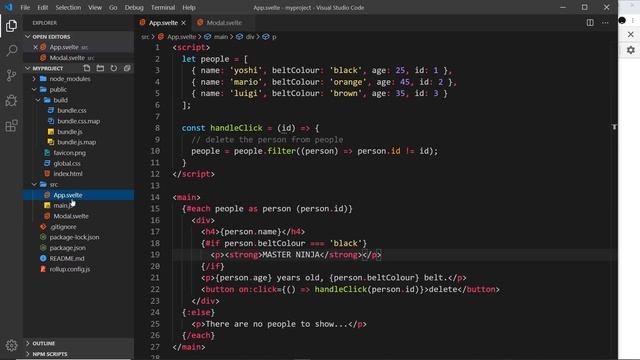Viewport: 640px width, 360px height.
Task: Open bundle.js file
Action: coord(70,132)
